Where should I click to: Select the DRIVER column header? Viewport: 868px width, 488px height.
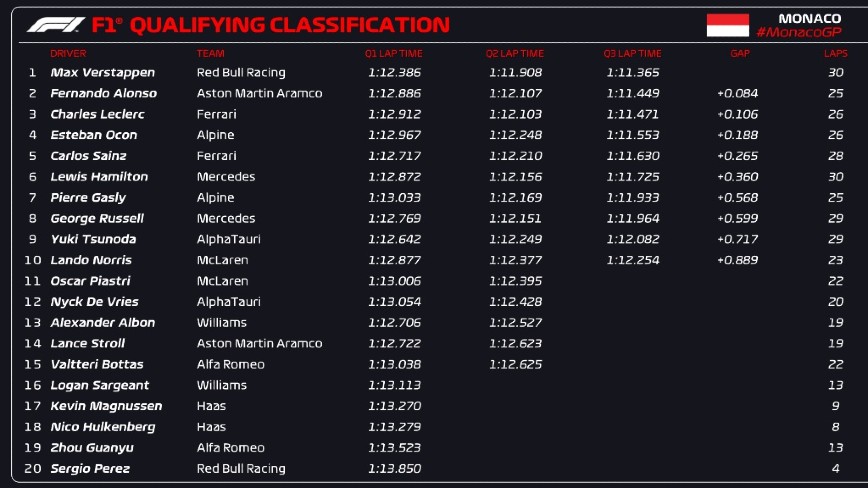pos(68,53)
